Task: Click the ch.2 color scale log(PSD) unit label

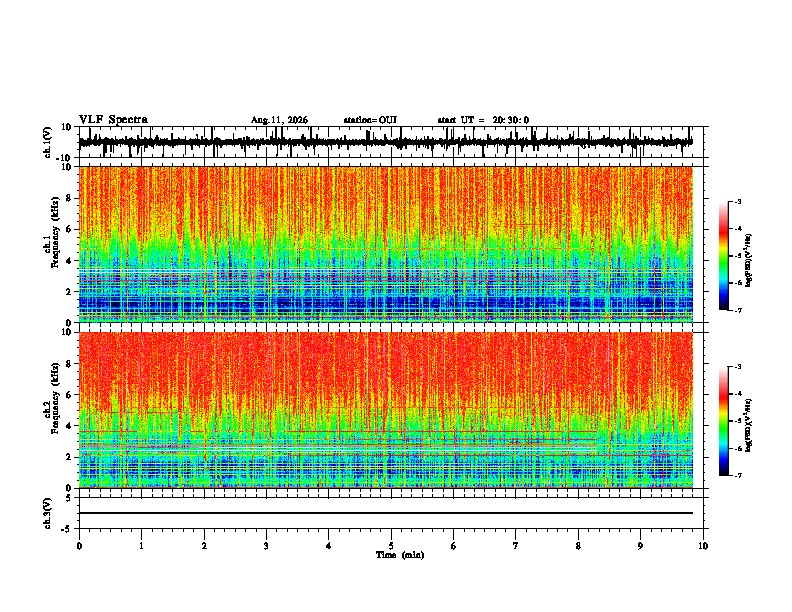Action: click(749, 425)
